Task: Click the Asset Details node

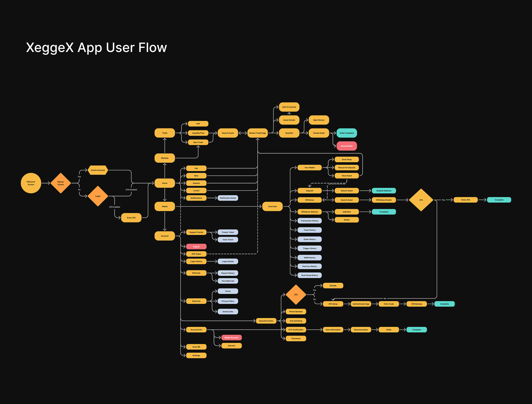Action: pyautogui.click(x=289, y=120)
